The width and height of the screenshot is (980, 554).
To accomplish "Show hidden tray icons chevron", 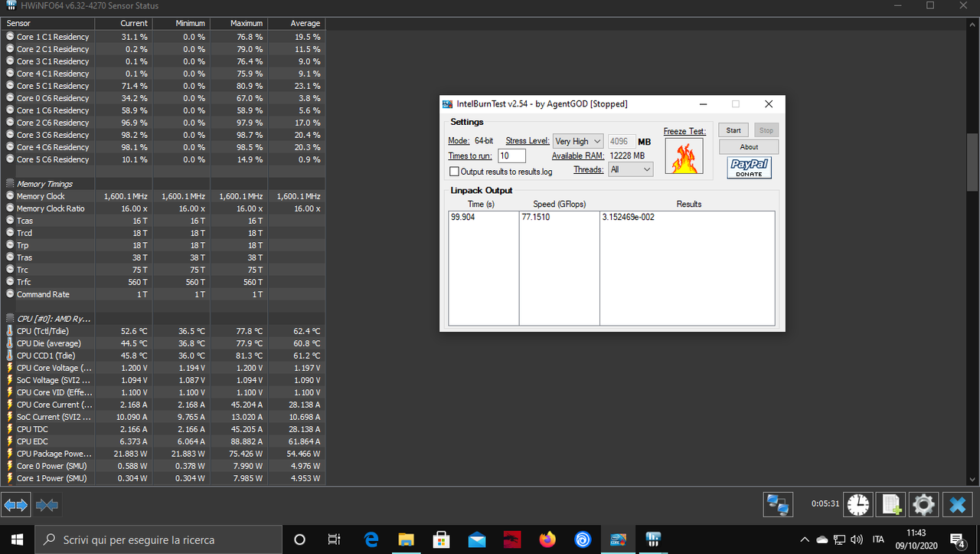I will [805, 539].
